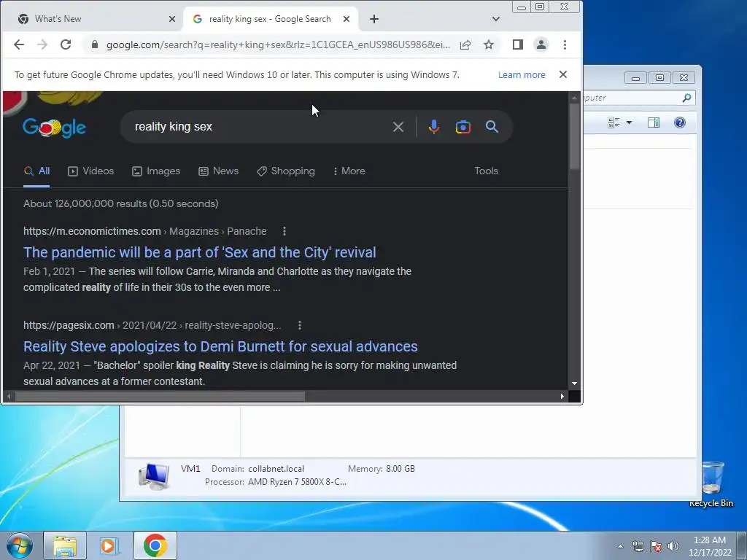747x560 pixels.
Task: Click the vertical scrollbar down arrow
Action: [575, 384]
